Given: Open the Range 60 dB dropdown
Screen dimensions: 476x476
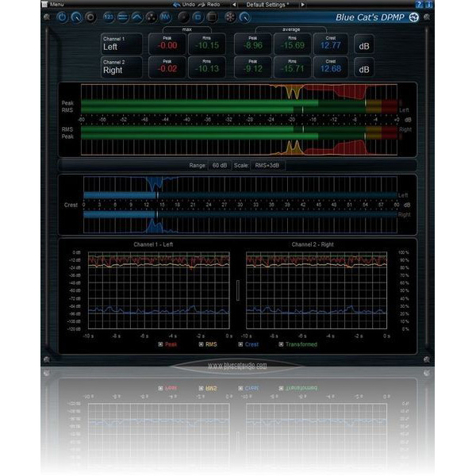Looking at the screenshot, I should click(220, 166).
